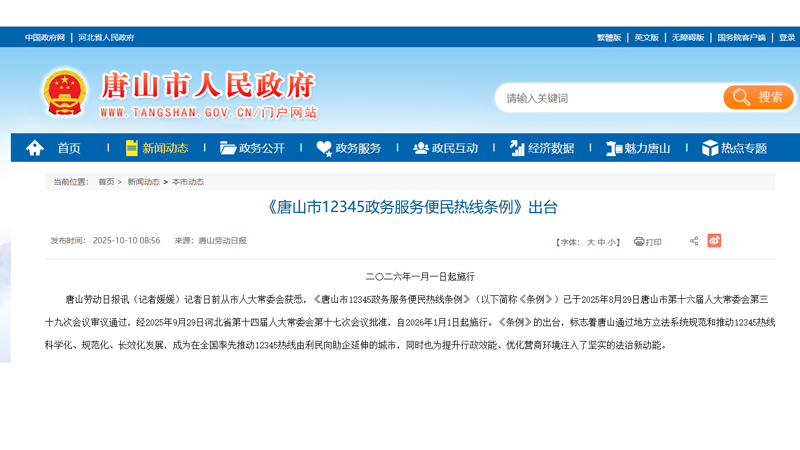The image size is (800, 450).
Task: Switch to 繁體版 version
Action: [609, 37]
